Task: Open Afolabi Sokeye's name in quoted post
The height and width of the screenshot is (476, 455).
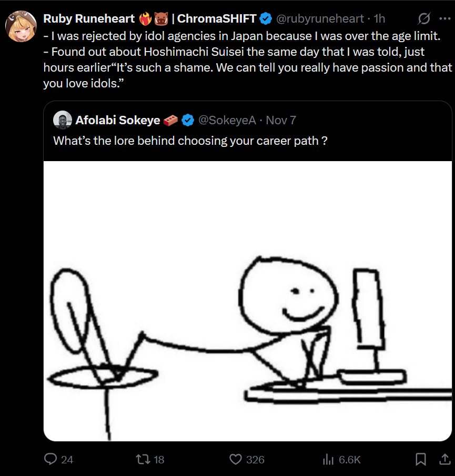Action: [118, 120]
